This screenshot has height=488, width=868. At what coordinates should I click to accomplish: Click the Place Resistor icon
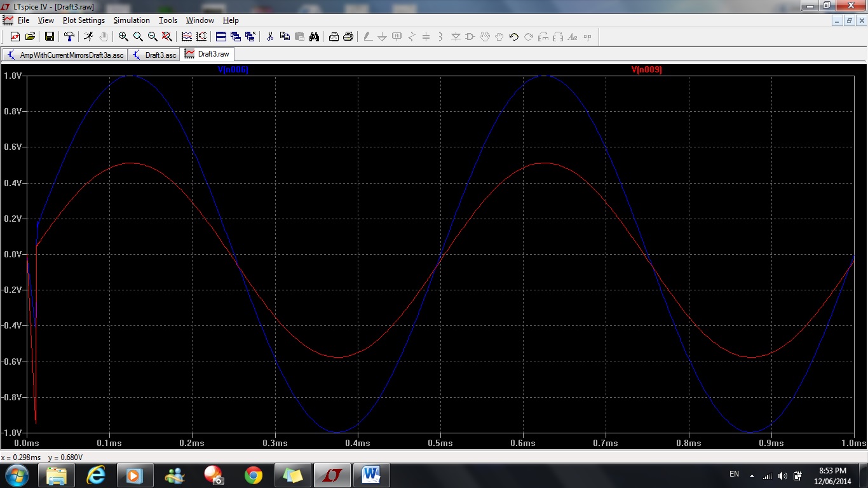pos(412,37)
